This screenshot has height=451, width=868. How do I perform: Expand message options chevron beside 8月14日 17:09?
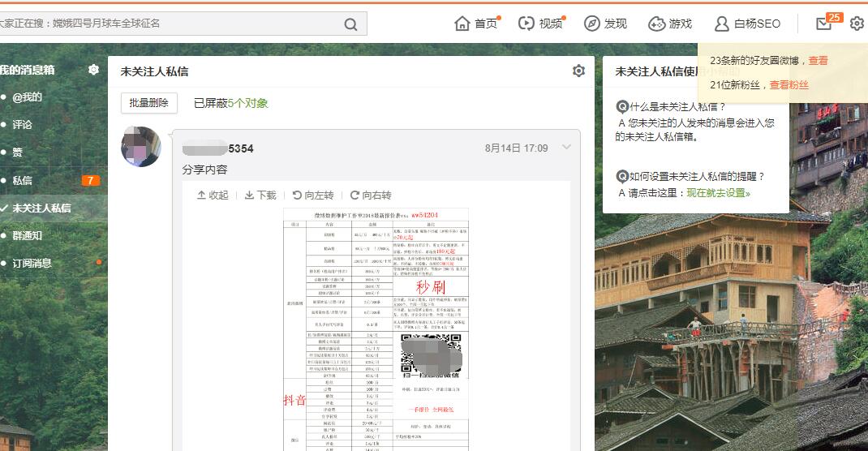click(566, 147)
